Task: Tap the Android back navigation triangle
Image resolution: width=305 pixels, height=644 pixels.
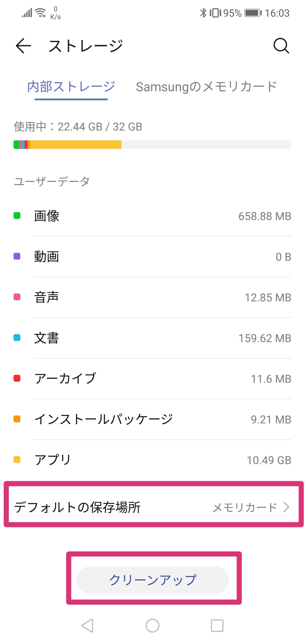Action: pyautogui.click(x=87, y=625)
